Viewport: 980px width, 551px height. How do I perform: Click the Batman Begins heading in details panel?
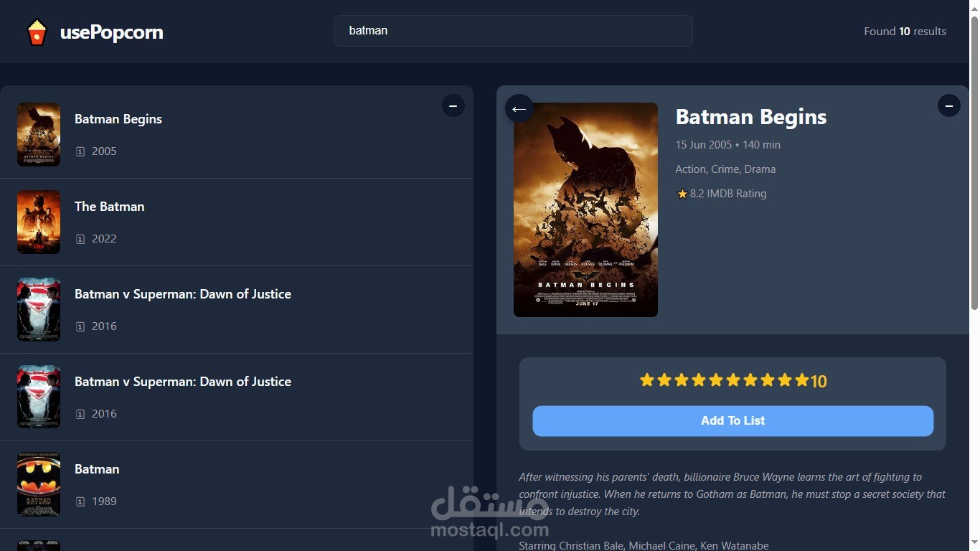point(751,117)
